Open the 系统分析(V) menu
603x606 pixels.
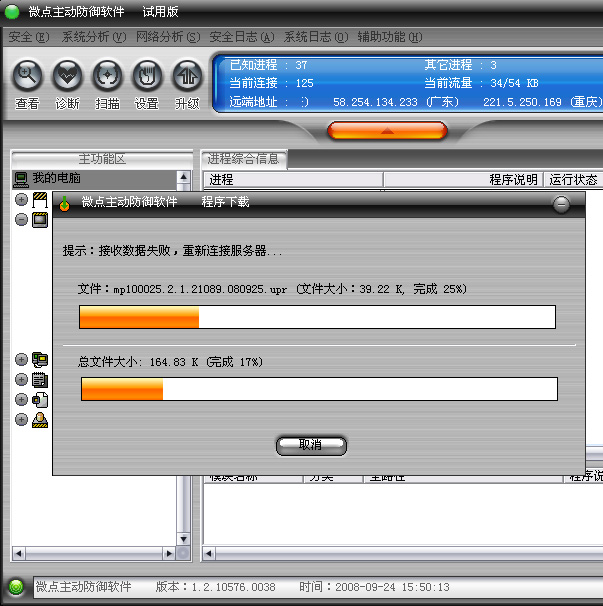[94, 37]
